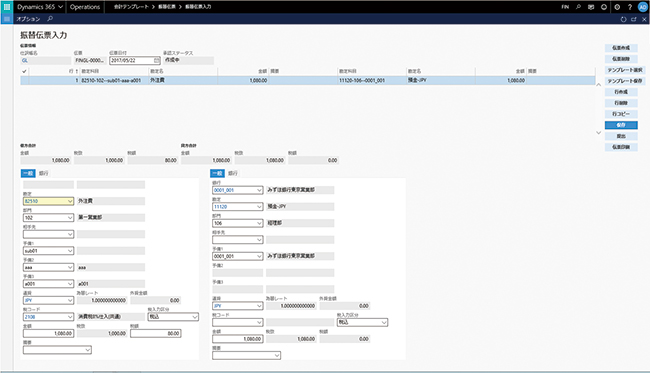Open the app launcher waffle icon

(x=7, y=7)
